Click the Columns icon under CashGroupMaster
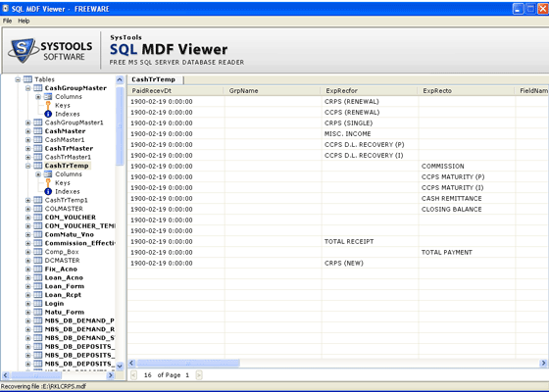Screen dimensions: 549x392 click(48, 97)
